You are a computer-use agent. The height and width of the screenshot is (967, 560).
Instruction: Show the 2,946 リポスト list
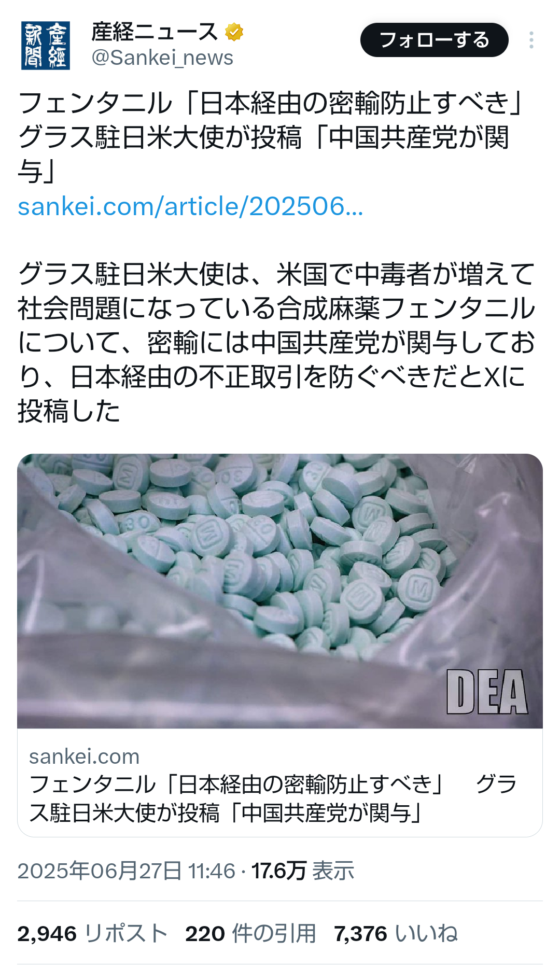92,934
